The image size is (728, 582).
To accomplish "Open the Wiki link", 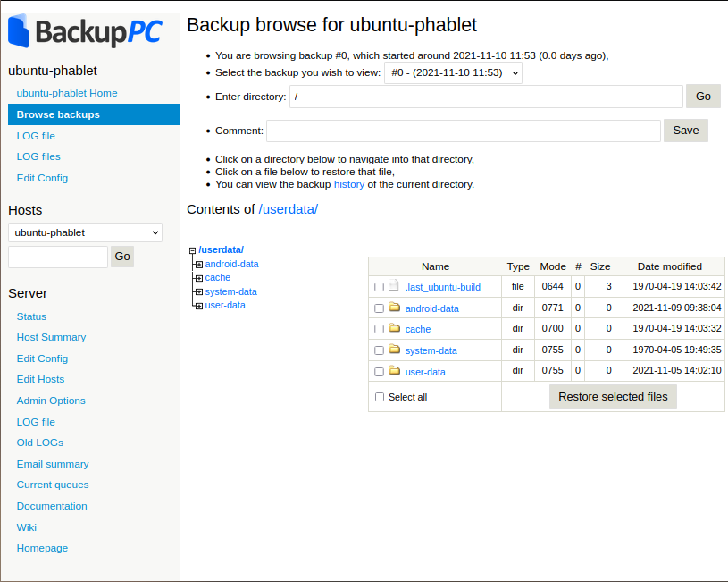I will pyautogui.click(x=27, y=527).
